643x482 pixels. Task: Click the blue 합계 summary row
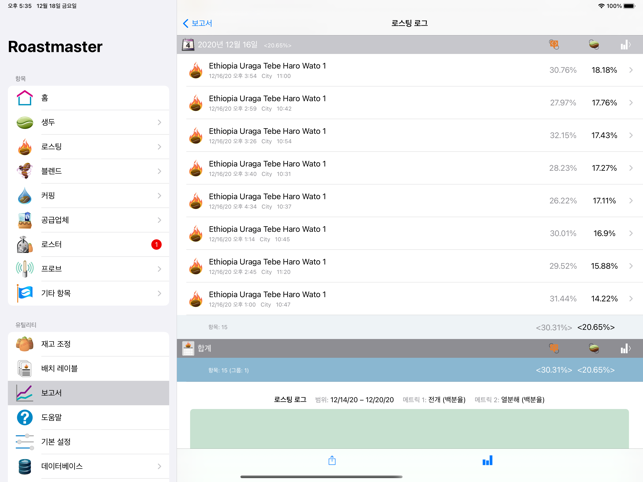410,370
